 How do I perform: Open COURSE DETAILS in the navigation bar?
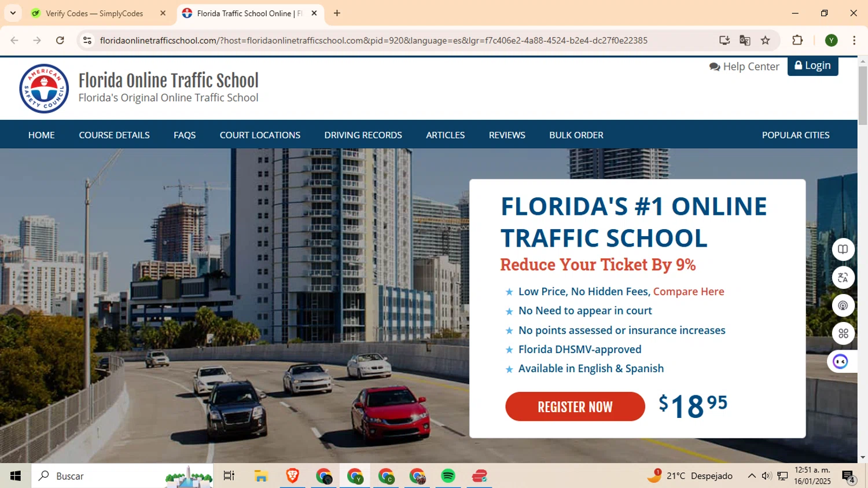pos(114,135)
